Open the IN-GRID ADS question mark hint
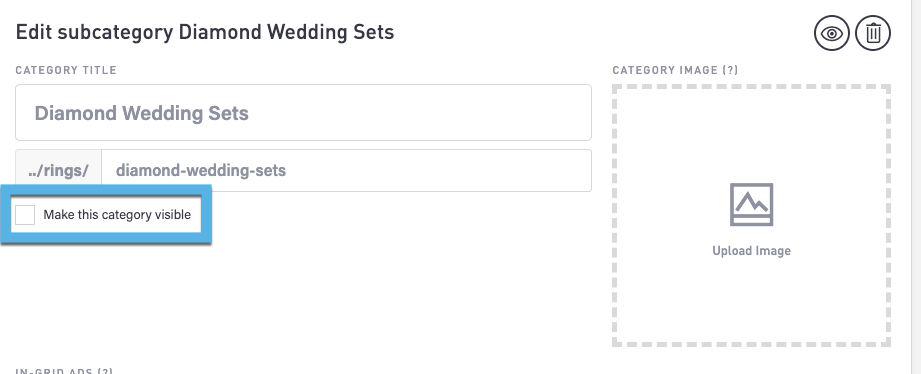 tap(105, 372)
